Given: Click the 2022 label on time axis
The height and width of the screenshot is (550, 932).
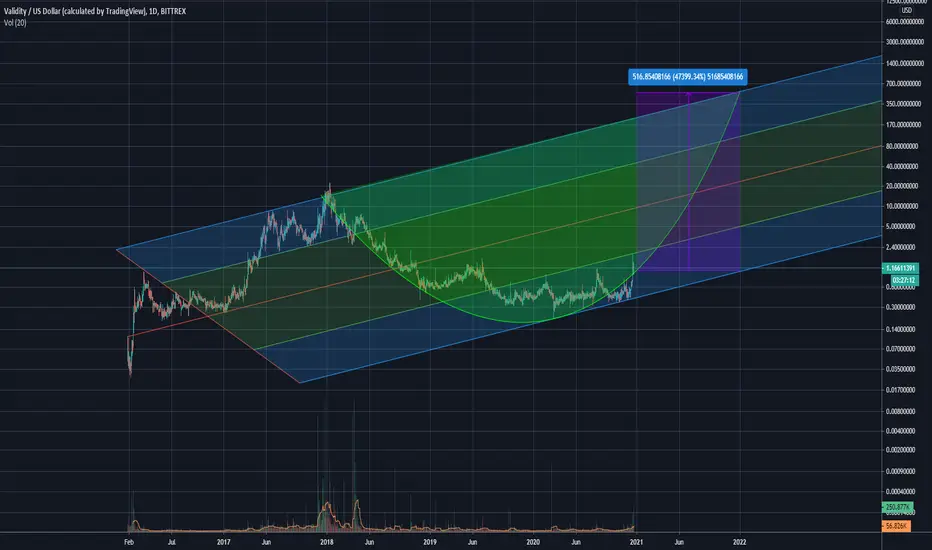Looking at the screenshot, I should 740,542.
